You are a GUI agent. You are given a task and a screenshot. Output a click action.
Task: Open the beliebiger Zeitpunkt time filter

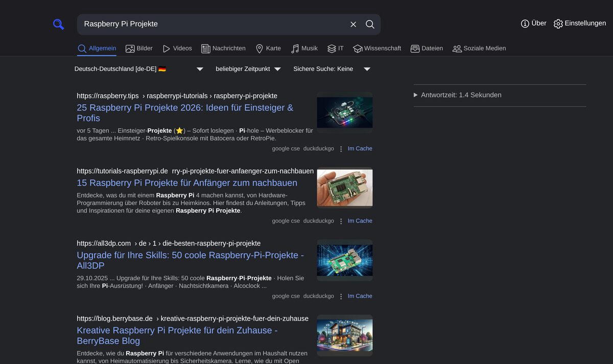point(248,69)
